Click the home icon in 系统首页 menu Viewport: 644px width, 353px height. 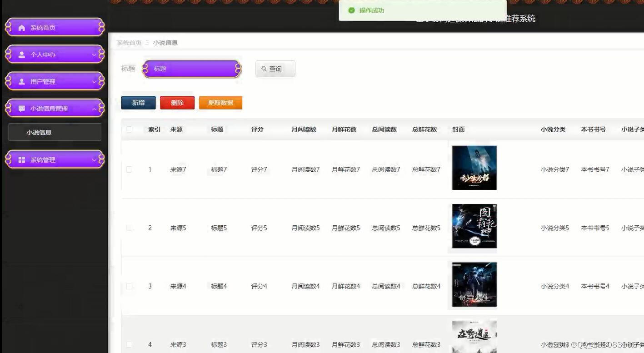coord(21,28)
